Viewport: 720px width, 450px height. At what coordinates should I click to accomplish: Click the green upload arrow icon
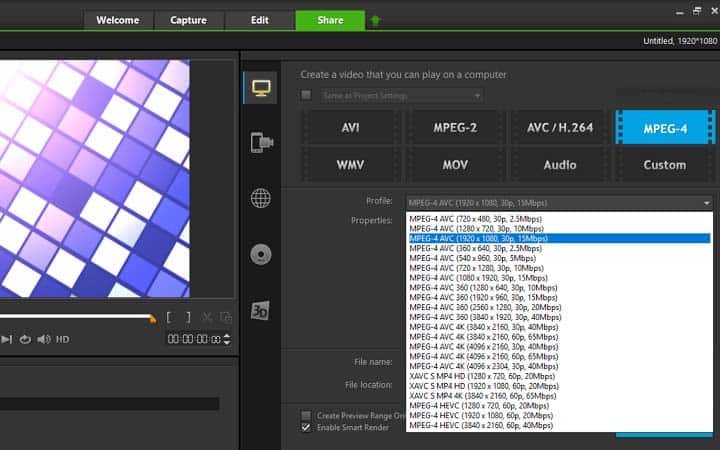(x=375, y=20)
